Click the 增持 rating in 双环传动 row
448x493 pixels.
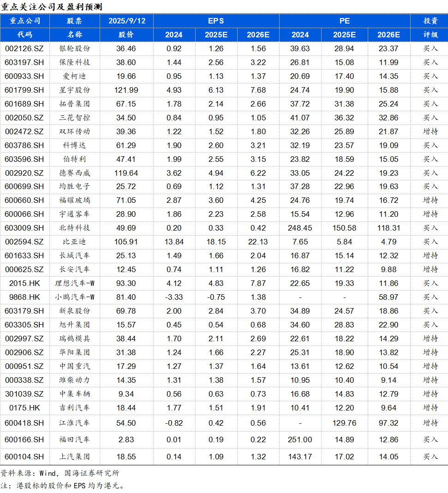(430, 132)
